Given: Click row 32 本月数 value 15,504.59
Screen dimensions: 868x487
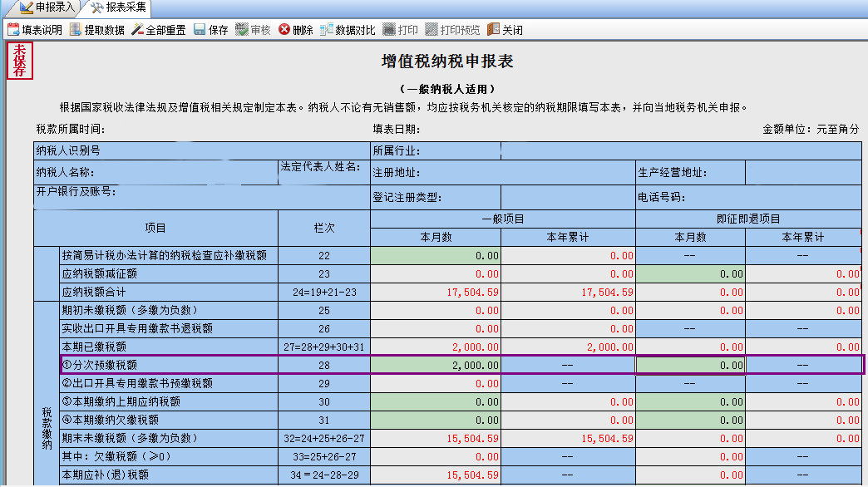Looking at the screenshot, I should tap(473, 438).
